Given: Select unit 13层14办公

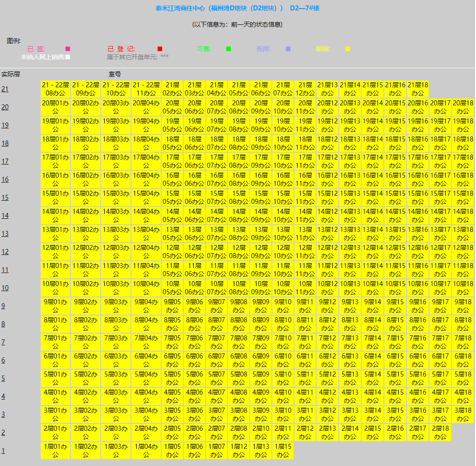Looking at the screenshot, I should [x=373, y=234].
